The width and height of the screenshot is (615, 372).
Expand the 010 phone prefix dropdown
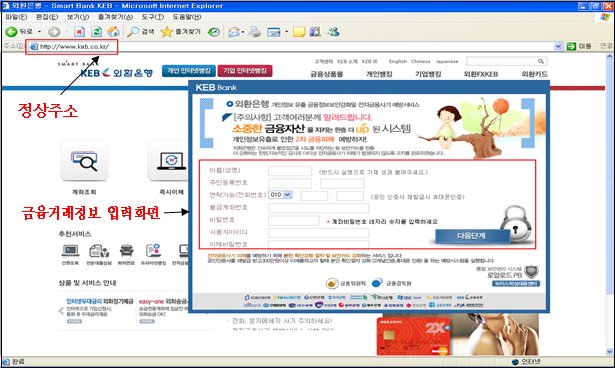(280, 195)
